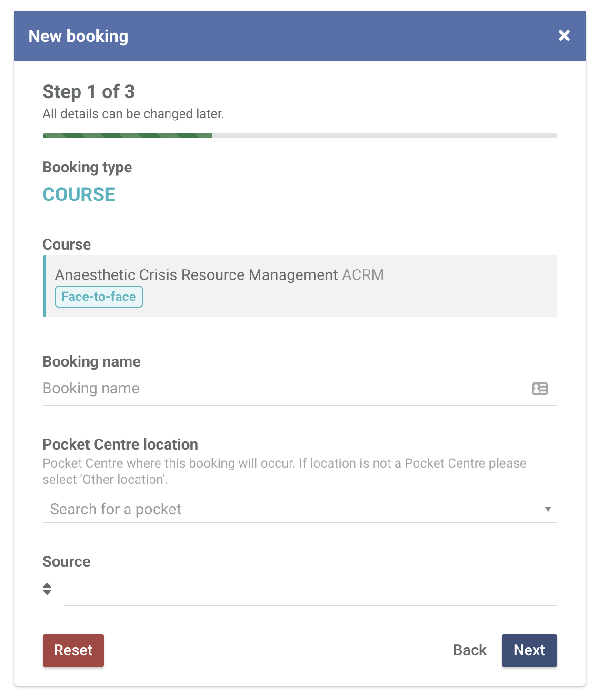This screenshot has height=700, width=599.
Task: Click the Search for a pocket field
Action: (299, 509)
